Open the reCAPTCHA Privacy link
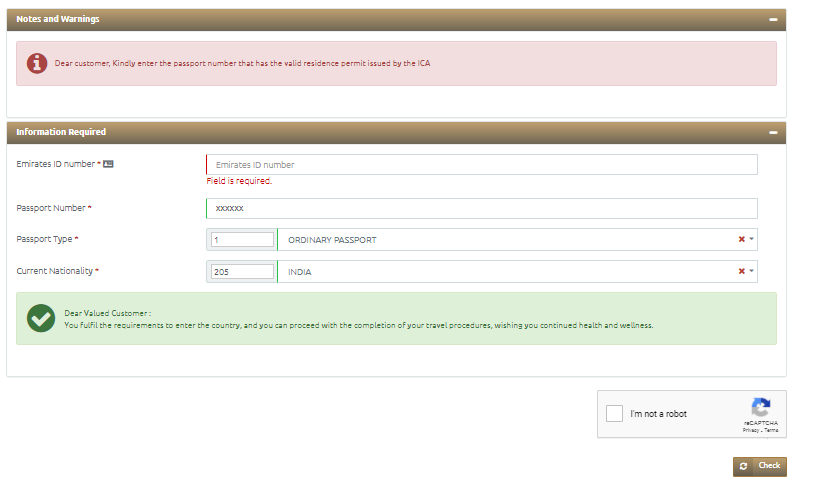Screen dimensions: 816x499 [x=750, y=430]
